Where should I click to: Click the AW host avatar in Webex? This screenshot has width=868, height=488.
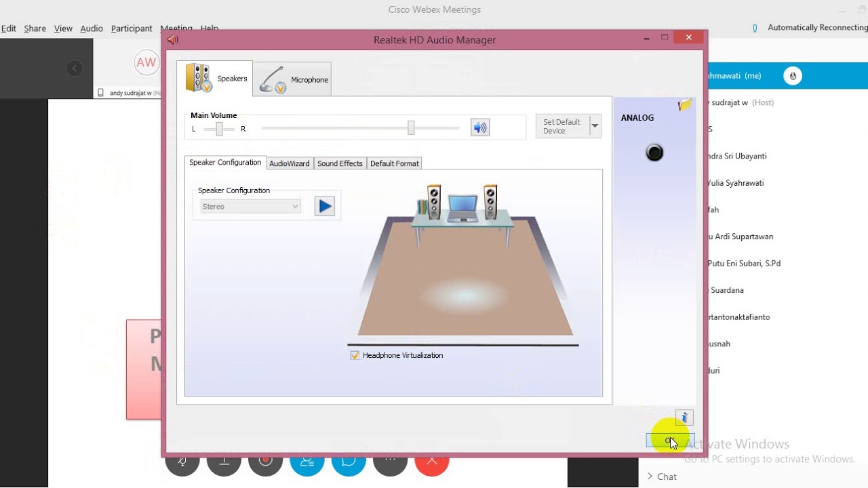coord(146,62)
